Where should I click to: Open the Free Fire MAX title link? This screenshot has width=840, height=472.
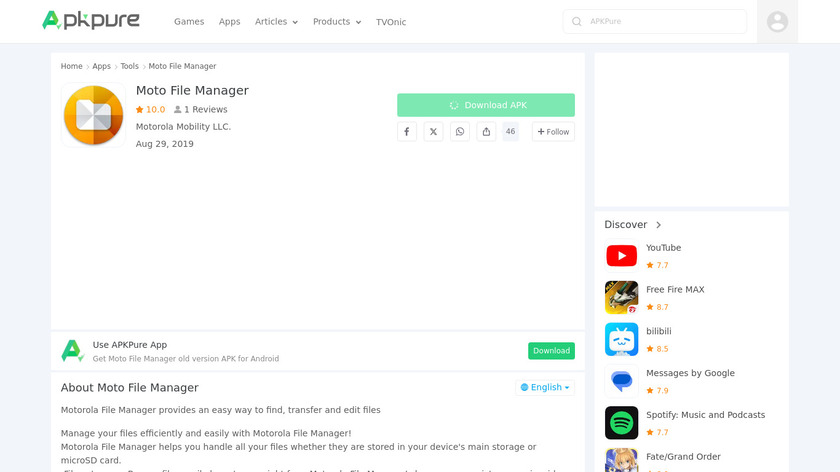(675, 290)
